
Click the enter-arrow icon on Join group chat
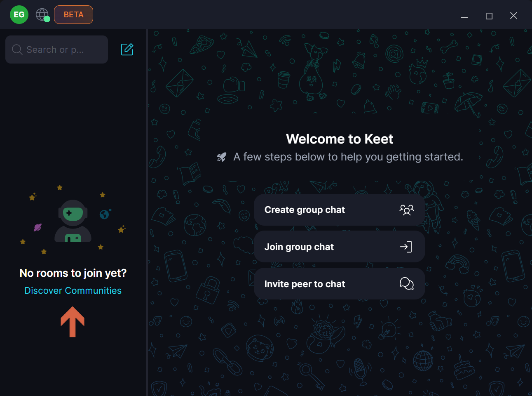[406, 247]
